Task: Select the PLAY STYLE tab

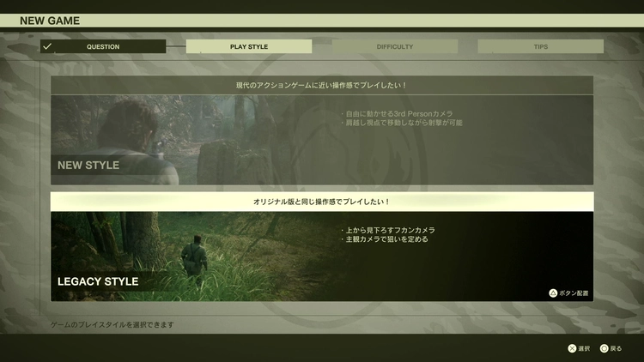Action: [249, 46]
